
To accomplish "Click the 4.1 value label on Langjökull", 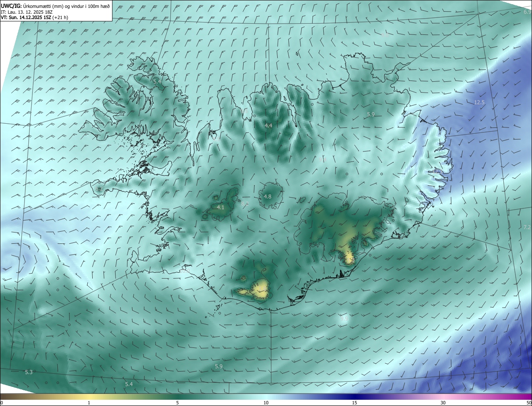I will point(221,207).
